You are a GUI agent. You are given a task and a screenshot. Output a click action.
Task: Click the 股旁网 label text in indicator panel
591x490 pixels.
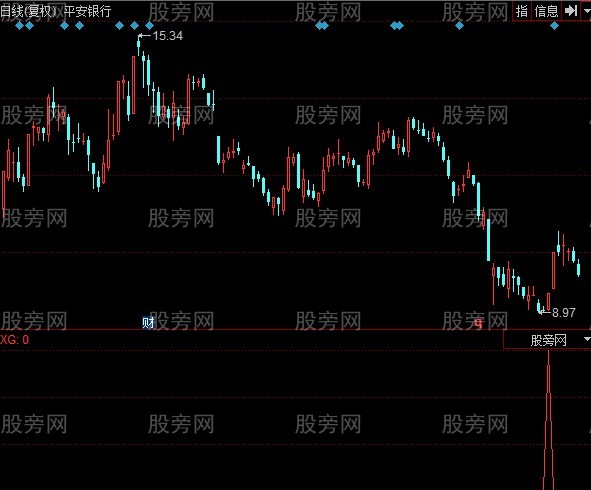click(x=549, y=340)
